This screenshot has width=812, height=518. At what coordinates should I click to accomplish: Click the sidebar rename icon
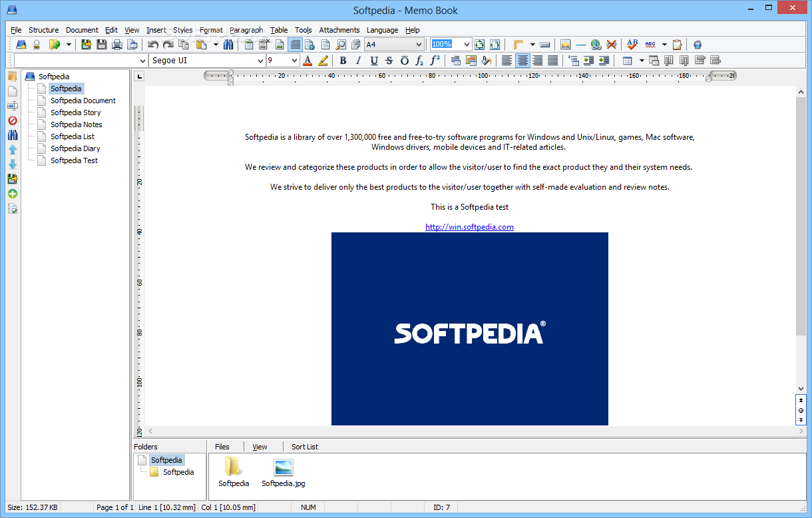(13, 106)
